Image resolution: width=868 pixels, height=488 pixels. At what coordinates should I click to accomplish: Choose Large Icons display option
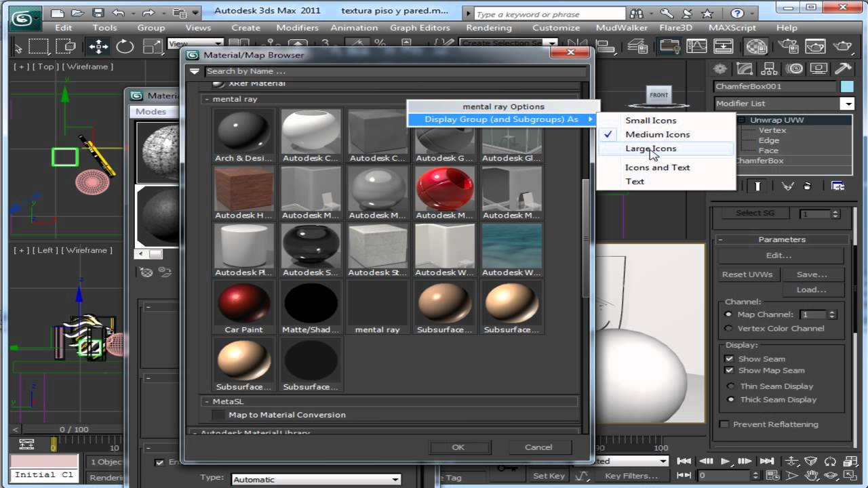click(x=650, y=148)
